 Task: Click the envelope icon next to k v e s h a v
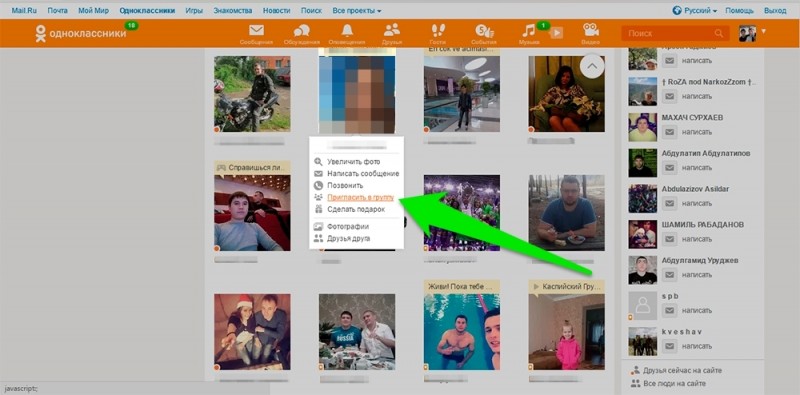pos(670,346)
